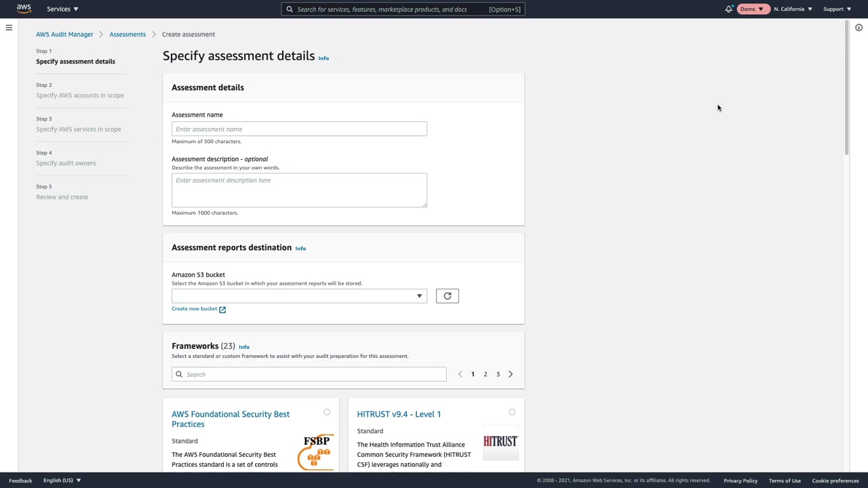The image size is (868, 488).
Task: Focus the top AWS services search bar
Action: click(403, 9)
